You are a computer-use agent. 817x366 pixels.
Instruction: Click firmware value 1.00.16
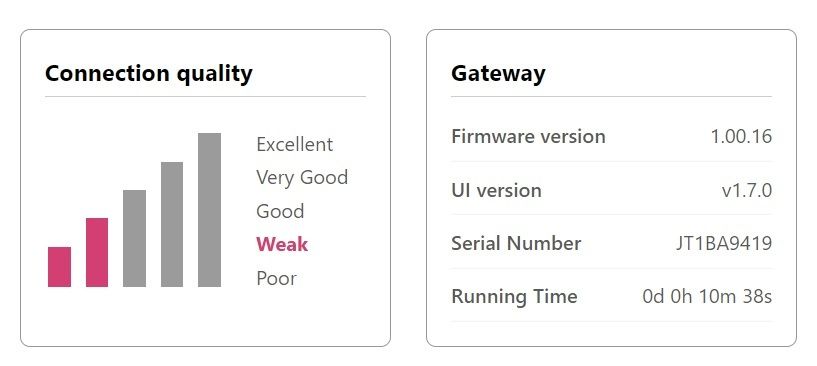pos(741,137)
